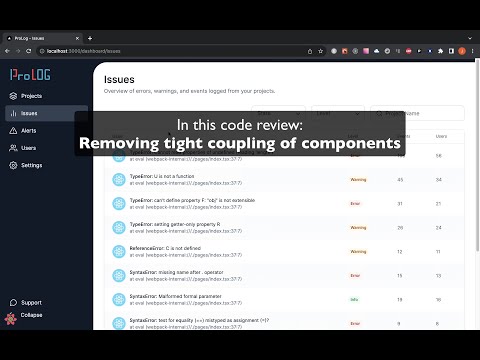This screenshot has height=360, width=480.
Task: Click the Issues bar chart icon
Action: click(x=13, y=113)
